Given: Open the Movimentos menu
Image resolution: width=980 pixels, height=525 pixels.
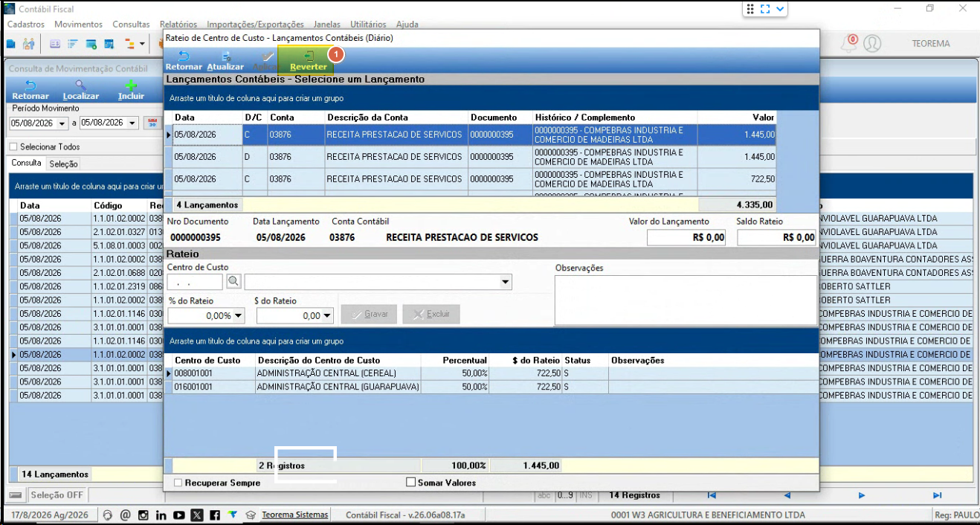Looking at the screenshot, I should 79,25.
